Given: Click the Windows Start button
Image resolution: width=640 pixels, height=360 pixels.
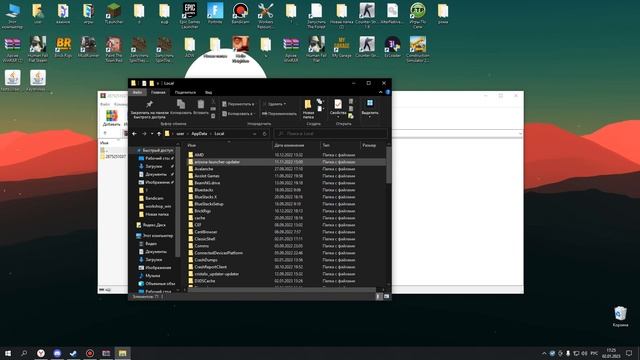Looking at the screenshot, I should (8, 353).
